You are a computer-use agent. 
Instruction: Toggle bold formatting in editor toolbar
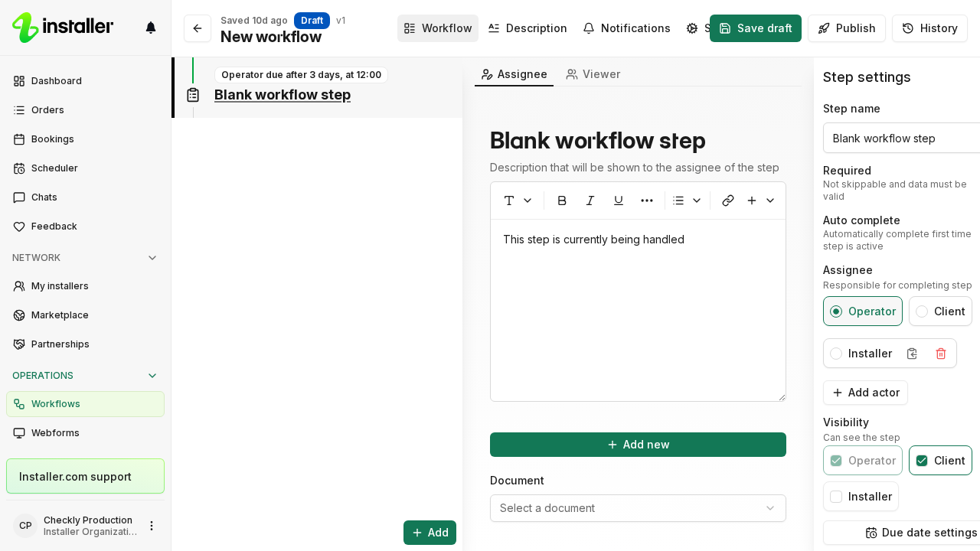pyautogui.click(x=562, y=201)
